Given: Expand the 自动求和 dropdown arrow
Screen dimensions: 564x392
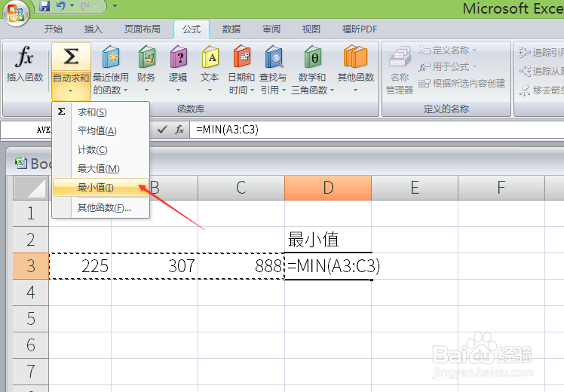Looking at the screenshot, I should [71, 90].
